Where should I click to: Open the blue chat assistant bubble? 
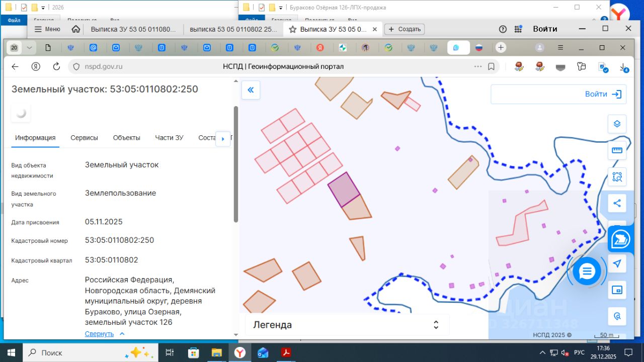coord(587,271)
